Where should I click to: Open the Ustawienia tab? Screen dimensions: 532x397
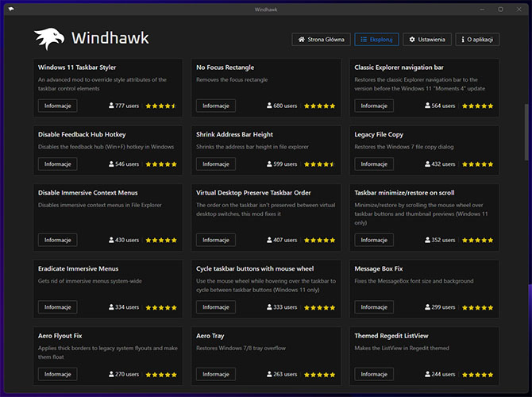(427, 40)
